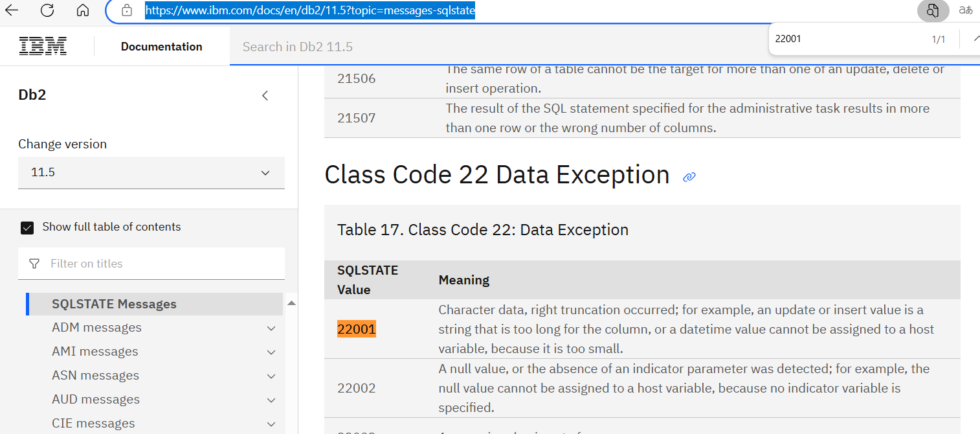Viewport: 980px width, 434px height.
Task: Open ASN messages topic
Action: click(95, 376)
